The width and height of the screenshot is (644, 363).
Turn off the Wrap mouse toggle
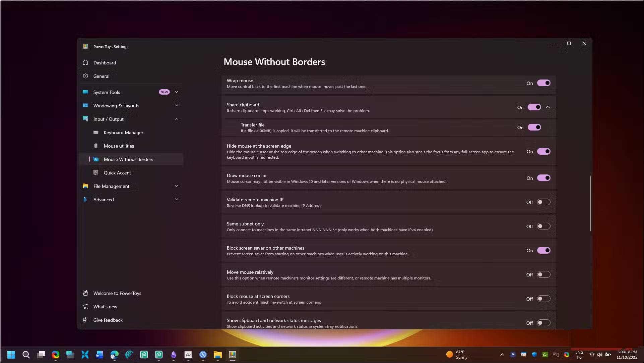543,83
